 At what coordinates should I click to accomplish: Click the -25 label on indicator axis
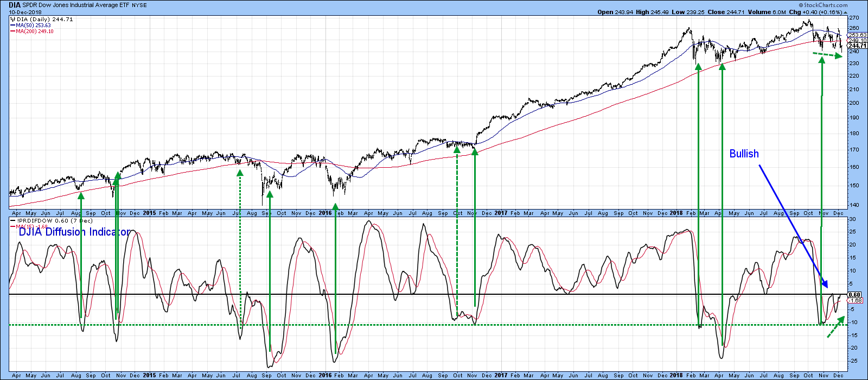[x=852, y=361]
